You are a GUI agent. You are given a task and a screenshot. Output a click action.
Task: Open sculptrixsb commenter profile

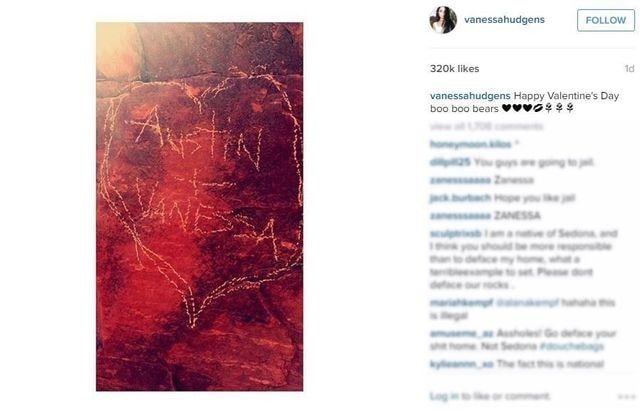(x=456, y=233)
